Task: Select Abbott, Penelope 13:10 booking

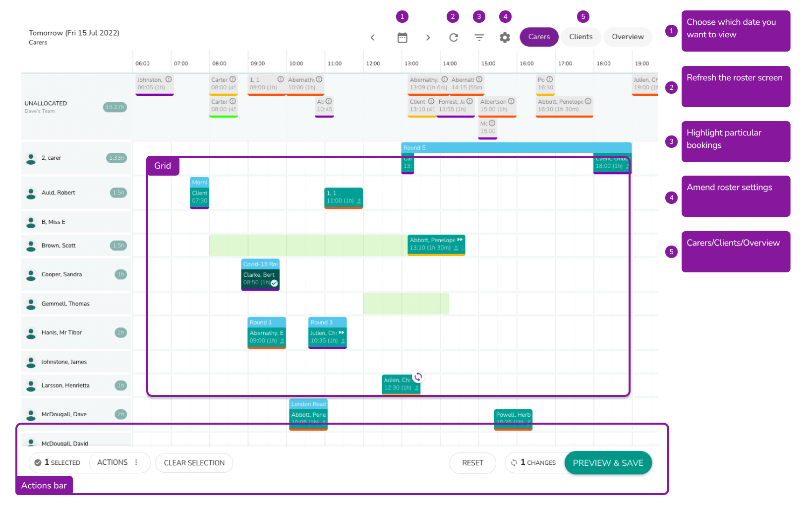Action: 436,245
